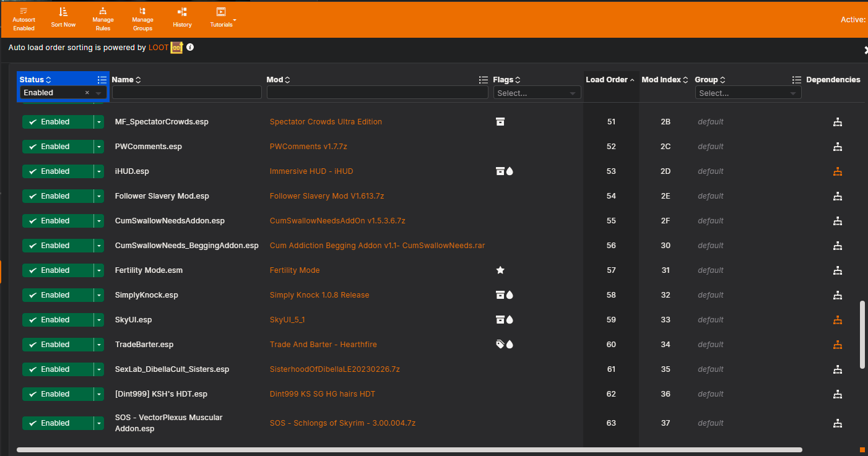The height and width of the screenshot is (456, 868).
Task: Click the droplet flag icon on TradeBarter.esp row
Action: tap(510, 345)
